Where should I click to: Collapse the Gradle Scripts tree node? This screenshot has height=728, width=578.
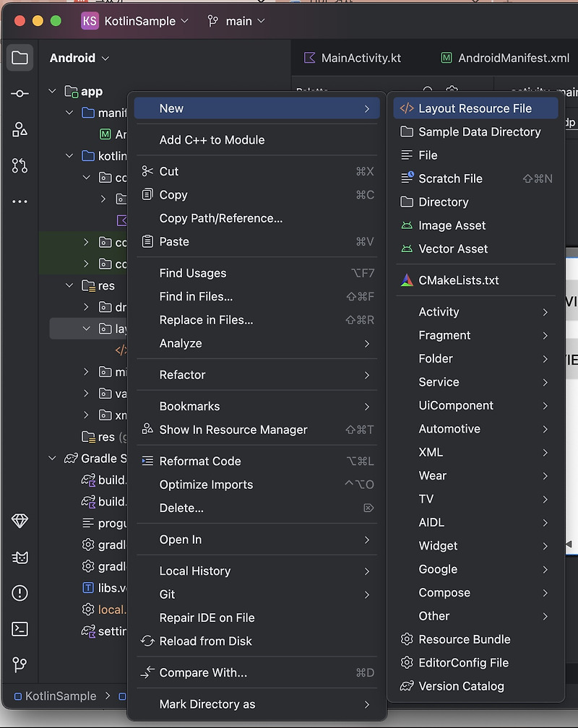52,459
